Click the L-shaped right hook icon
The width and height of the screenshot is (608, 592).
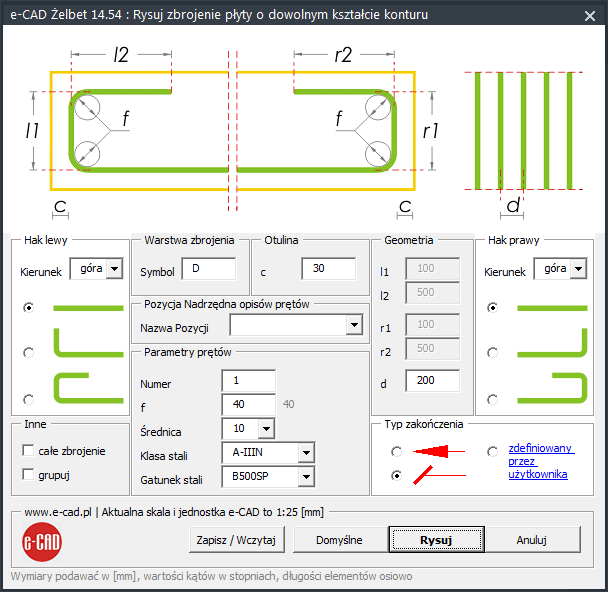coord(552,343)
